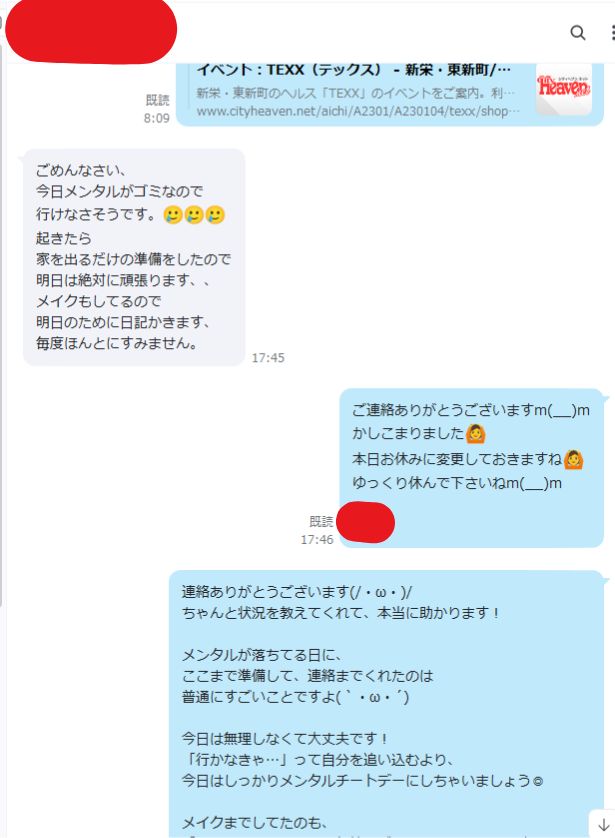Select the link preview description mentioning ヘルス「TEXX」

click(355, 93)
